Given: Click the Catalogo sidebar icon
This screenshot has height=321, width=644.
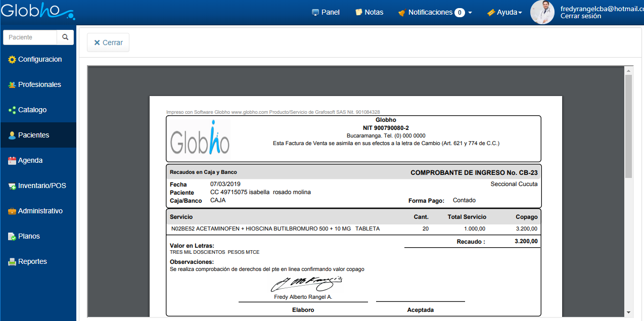Looking at the screenshot, I should [x=12, y=110].
